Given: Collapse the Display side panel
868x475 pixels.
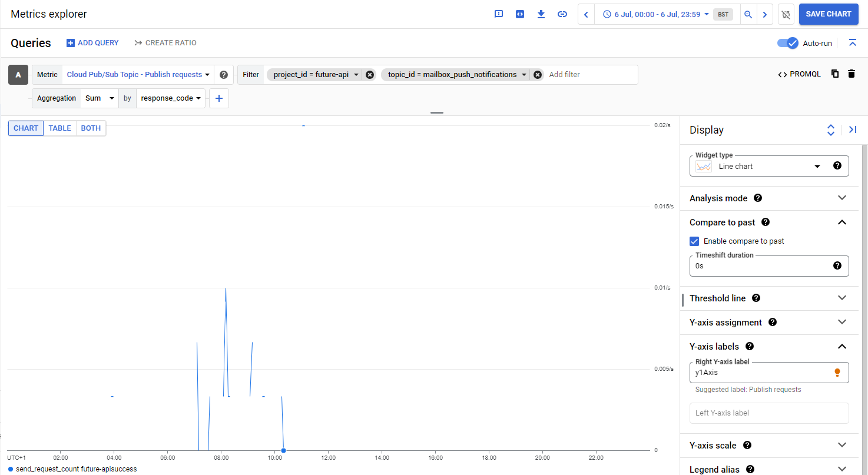Looking at the screenshot, I should tap(852, 130).
